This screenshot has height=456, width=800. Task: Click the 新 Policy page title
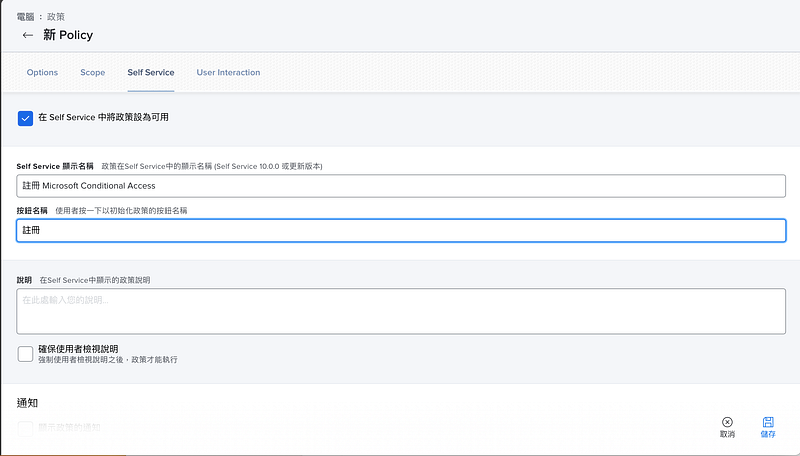coord(68,35)
